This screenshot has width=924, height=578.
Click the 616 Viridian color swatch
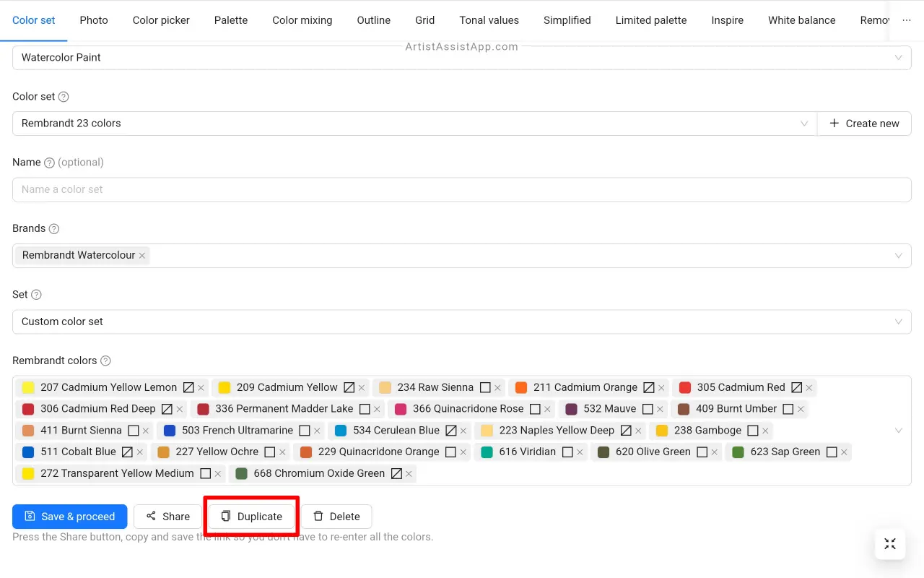(x=487, y=452)
